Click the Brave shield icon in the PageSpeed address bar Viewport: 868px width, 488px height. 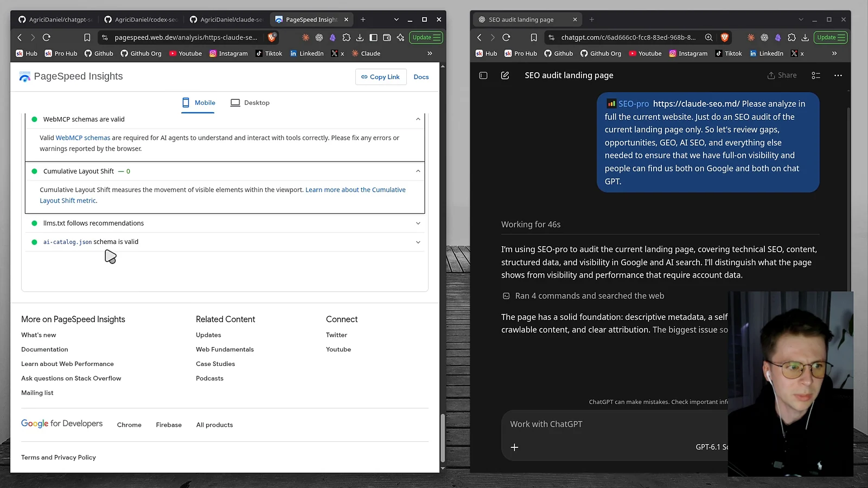[272, 37]
